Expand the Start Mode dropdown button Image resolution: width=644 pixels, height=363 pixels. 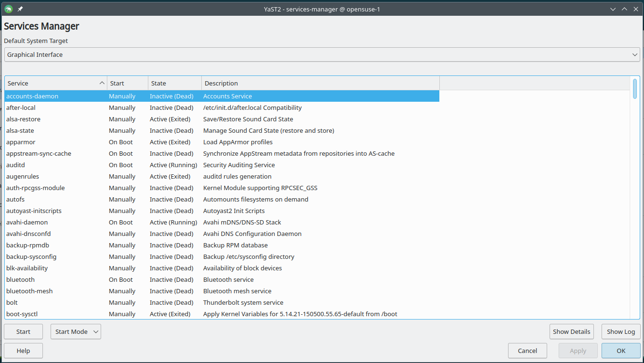click(x=76, y=331)
